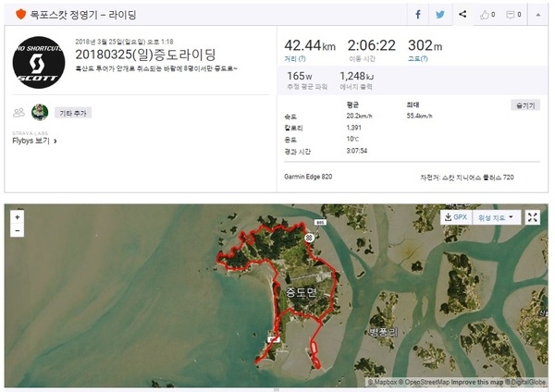Click the 805 road shield on the map
Screen dimensions: 555x392
(x=320, y=223)
